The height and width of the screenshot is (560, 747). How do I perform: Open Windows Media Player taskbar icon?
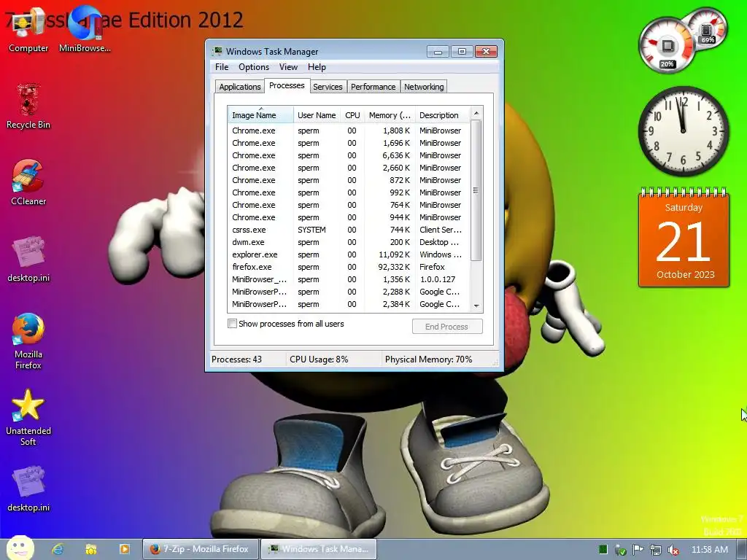[124, 549]
